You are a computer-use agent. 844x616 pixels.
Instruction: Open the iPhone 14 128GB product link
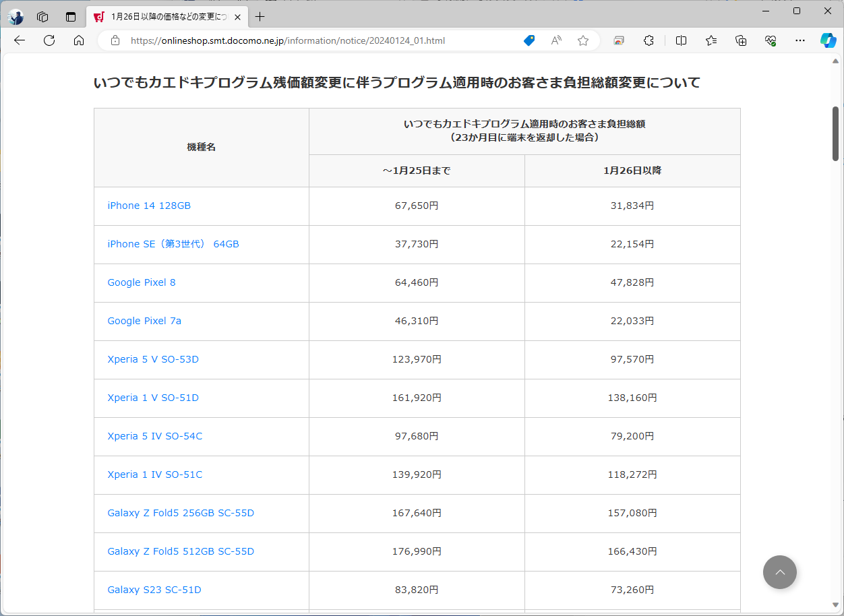148,206
